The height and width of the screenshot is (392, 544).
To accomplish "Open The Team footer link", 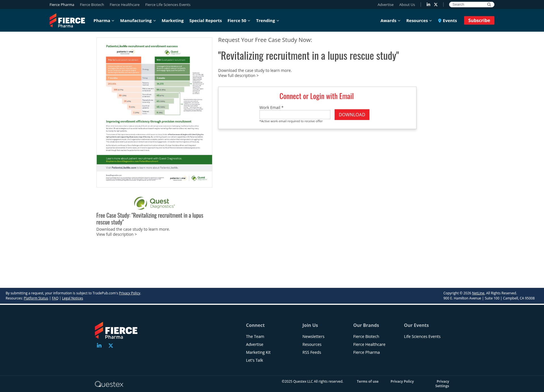I will click(x=255, y=337).
